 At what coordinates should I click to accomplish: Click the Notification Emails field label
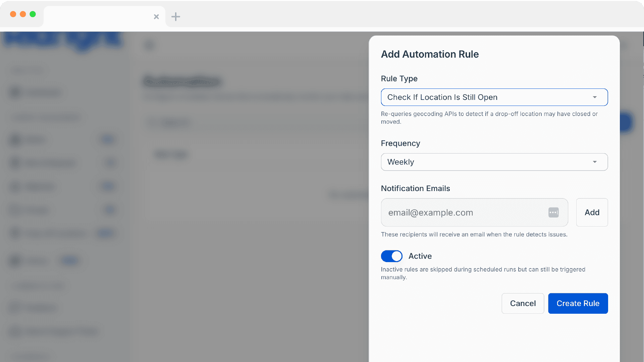415,188
